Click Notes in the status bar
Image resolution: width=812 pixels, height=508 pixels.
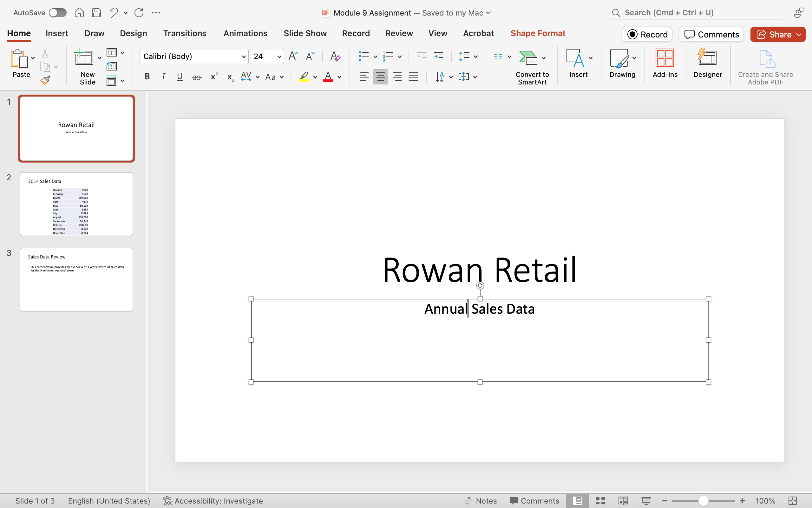coord(481,501)
